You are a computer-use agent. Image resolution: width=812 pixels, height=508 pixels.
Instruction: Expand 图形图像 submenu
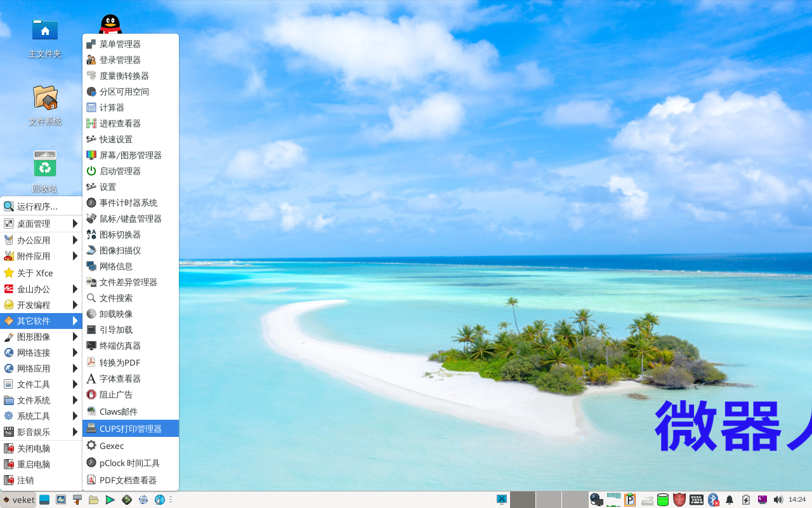41,337
